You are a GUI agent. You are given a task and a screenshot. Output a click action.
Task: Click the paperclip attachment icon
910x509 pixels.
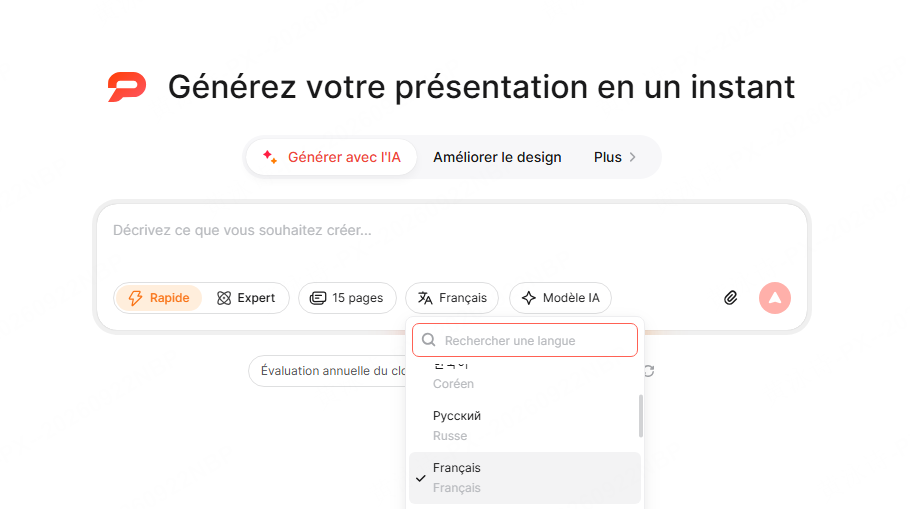[x=731, y=298]
